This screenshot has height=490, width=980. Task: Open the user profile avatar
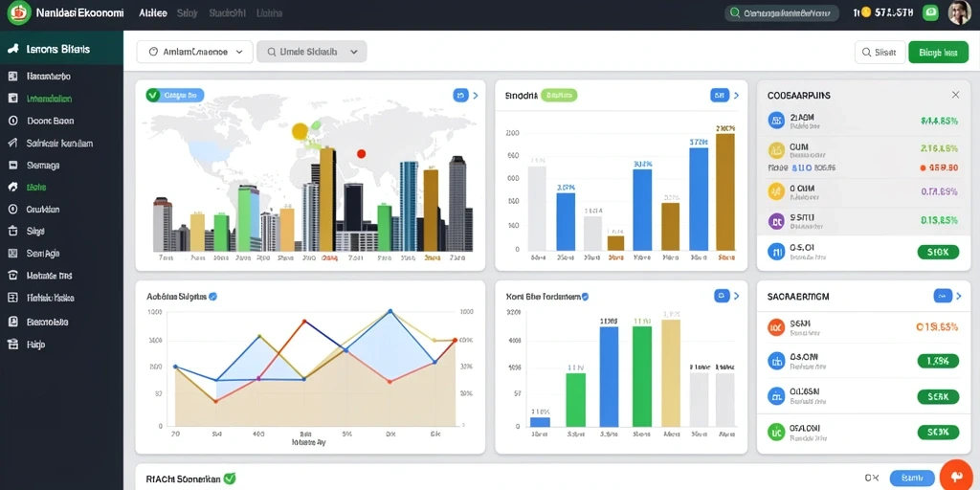click(959, 12)
